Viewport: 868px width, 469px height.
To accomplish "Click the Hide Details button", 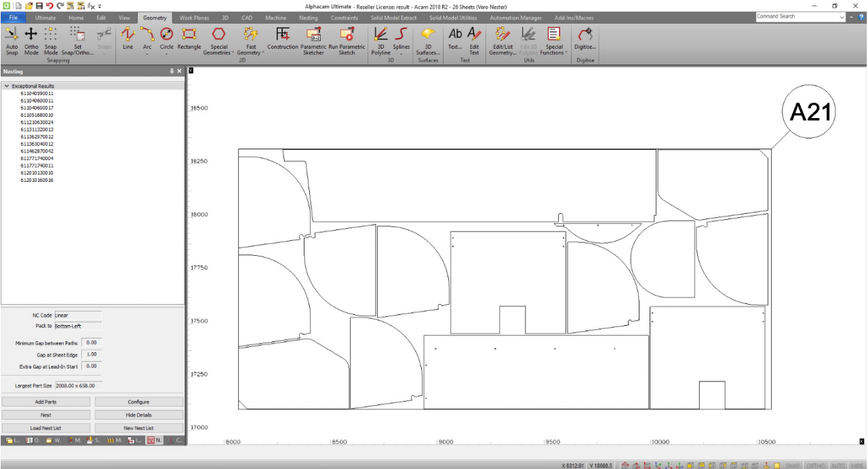I will (139, 415).
